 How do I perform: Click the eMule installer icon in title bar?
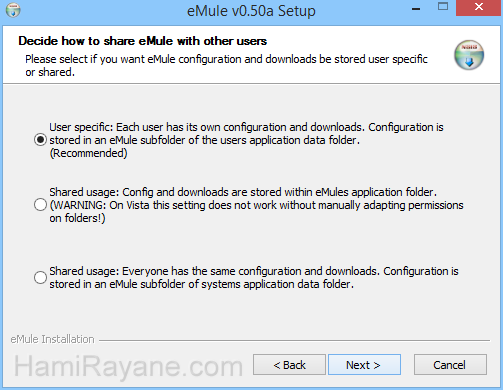pyautogui.click(x=13, y=10)
